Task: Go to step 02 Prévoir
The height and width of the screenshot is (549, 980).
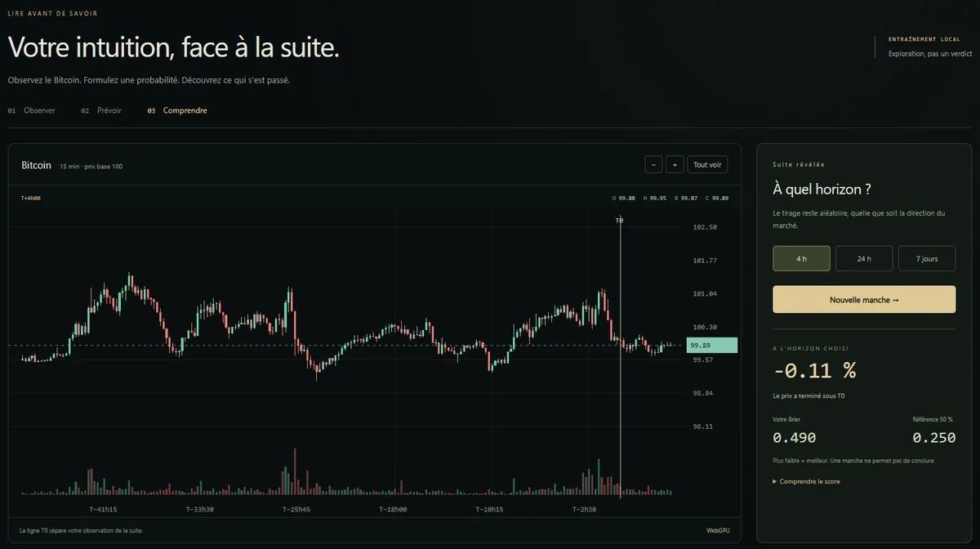Action: (101, 110)
